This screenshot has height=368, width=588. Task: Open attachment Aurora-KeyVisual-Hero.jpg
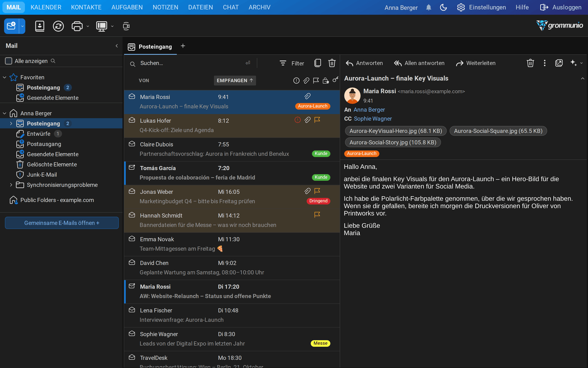click(x=396, y=131)
